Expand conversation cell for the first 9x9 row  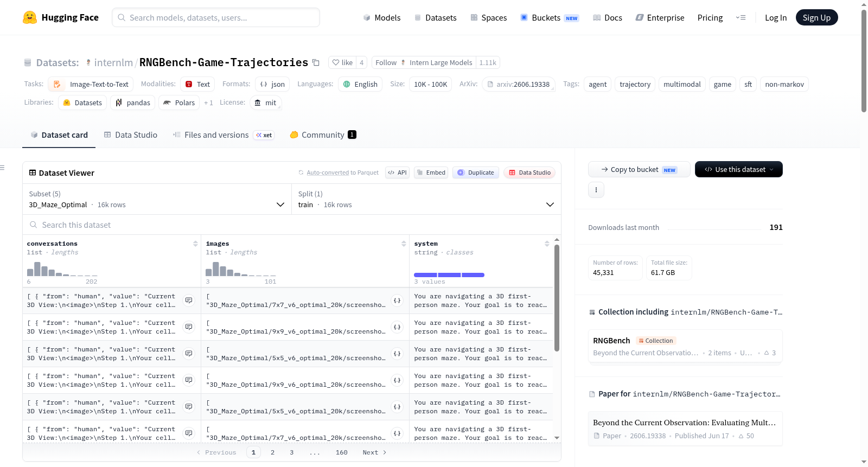click(x=189, y=327)
